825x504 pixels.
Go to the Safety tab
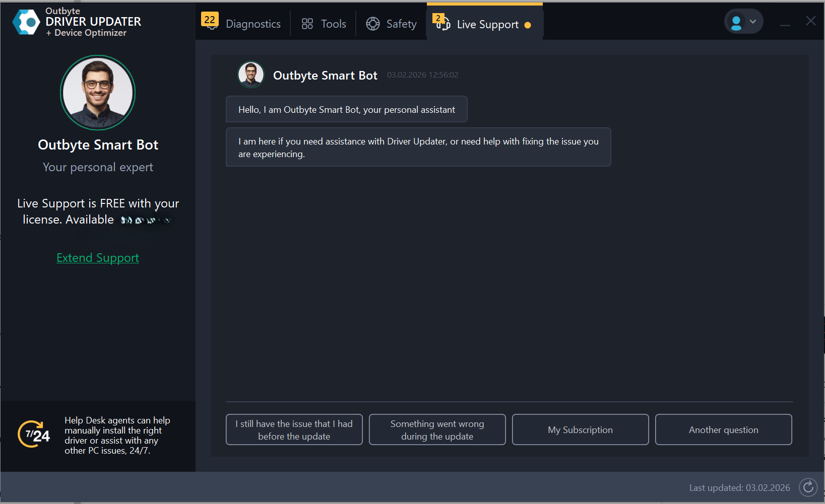point(401,24)
